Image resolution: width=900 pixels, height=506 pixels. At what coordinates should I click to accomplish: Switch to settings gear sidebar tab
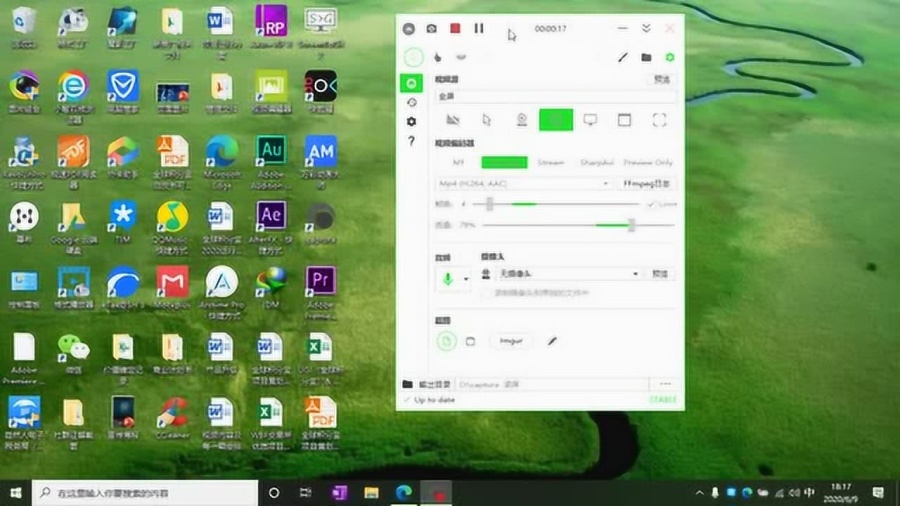(412, 122)
